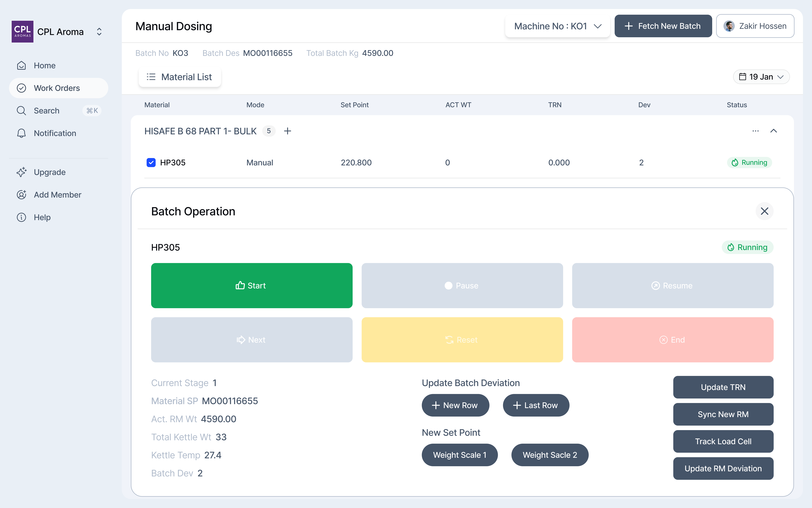Open the CPL Aroma workspace switcher
The height and width of the screenshot is (508, 812).
coord(99,32)
